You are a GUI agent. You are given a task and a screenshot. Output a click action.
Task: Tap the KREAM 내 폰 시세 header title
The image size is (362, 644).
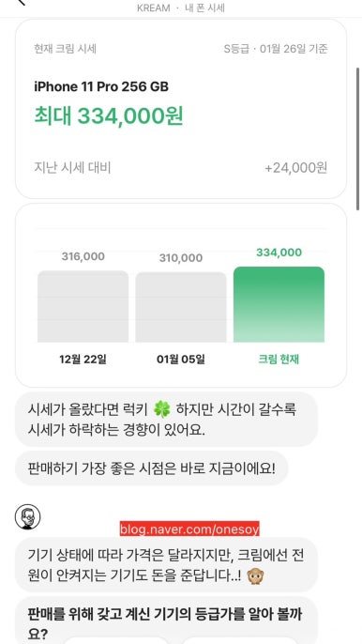(x=181, y=8)
